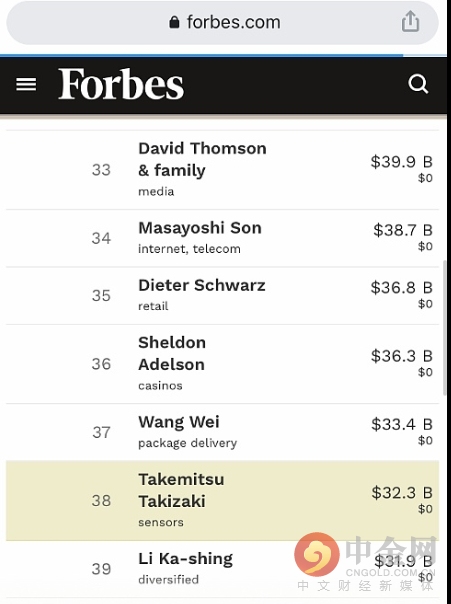Screen dimensions: 451x604
Task: Open Sheldon Adelson listing
Action: tap(222, 364)
